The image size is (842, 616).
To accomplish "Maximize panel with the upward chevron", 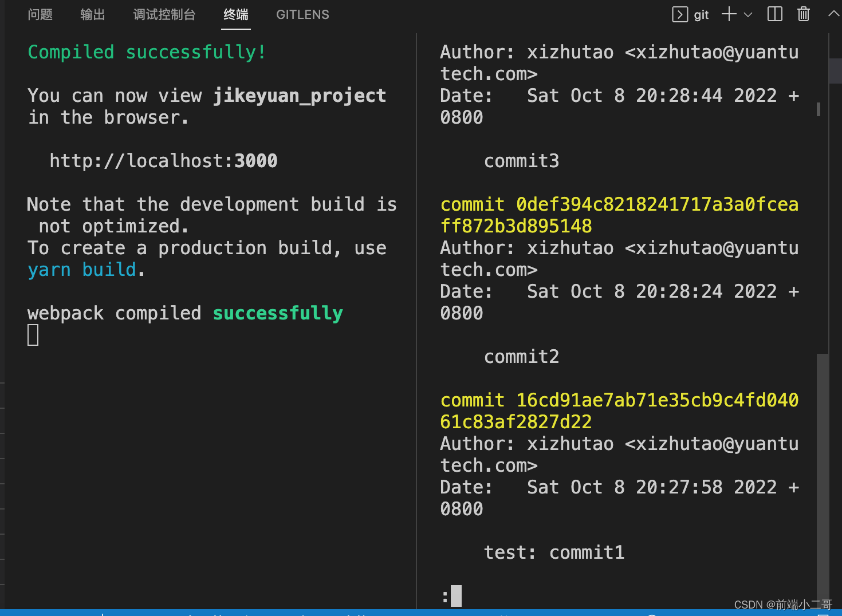I will pyautogui.click(x=834, y=14).
